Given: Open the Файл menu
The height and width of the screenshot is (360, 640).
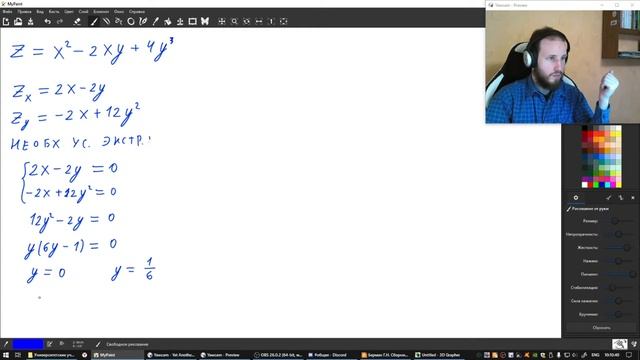Looking at the screenshot, I should [7, 11].
